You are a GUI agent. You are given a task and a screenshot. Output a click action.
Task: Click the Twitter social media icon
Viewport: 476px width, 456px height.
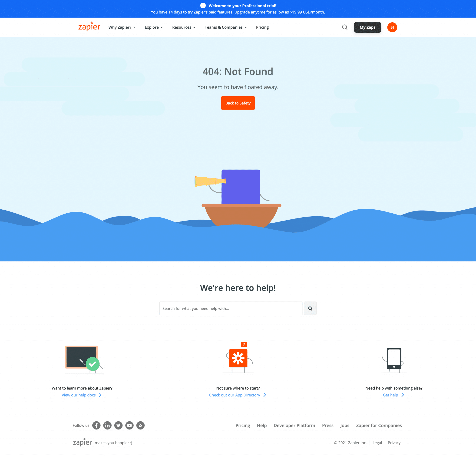click(x=118, y=425)
